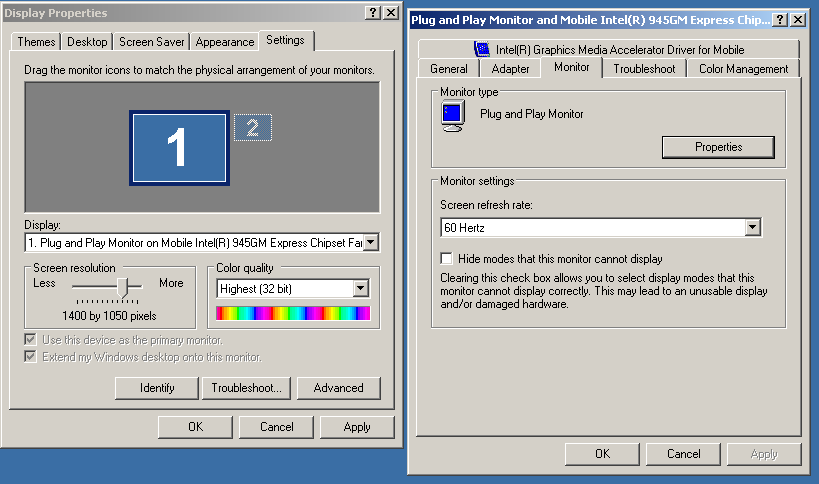This screenshot has width=819, height=484.
Task: Click Display Properties help question mark button
Action: coord(372,13)
